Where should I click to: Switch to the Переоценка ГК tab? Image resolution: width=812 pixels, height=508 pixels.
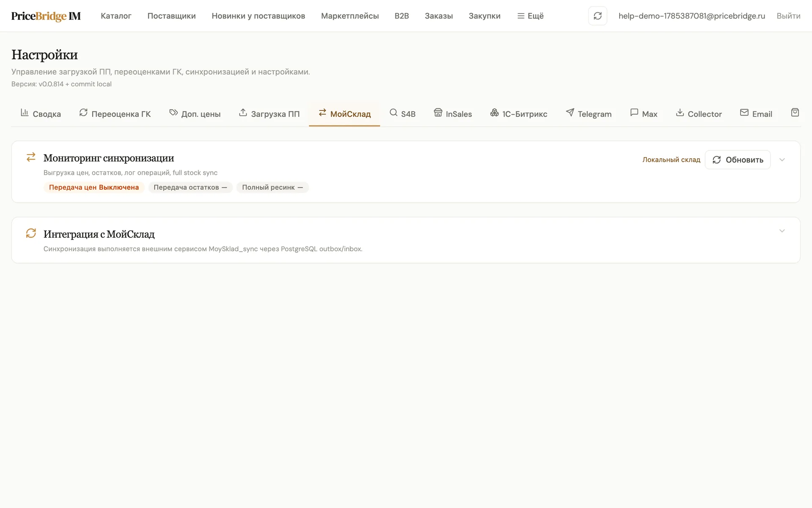[115, 113]
